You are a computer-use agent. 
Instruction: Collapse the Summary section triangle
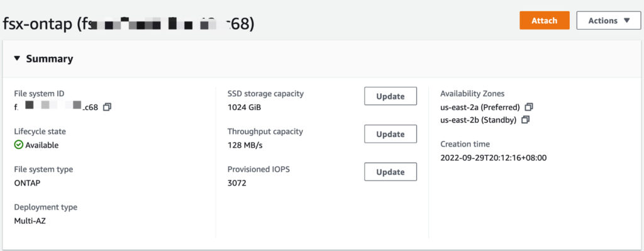[17, 59]
